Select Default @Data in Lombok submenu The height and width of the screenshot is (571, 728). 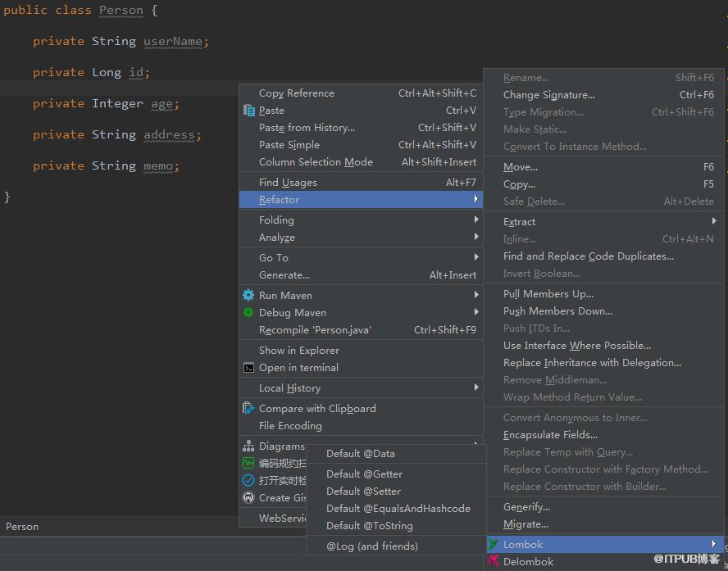396,454
